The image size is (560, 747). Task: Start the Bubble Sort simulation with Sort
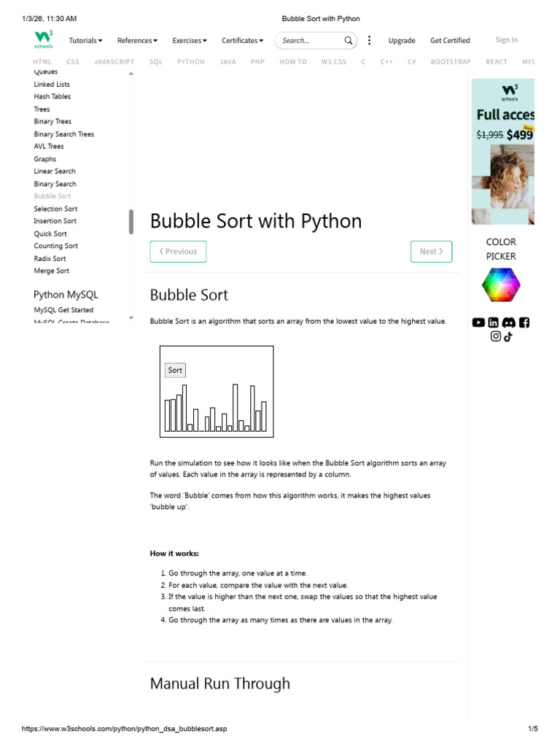175,370
